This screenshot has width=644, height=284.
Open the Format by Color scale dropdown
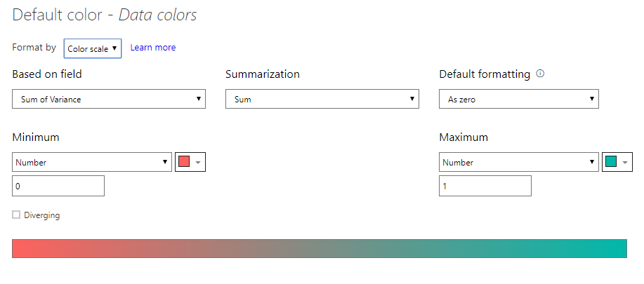coord(93,48)
